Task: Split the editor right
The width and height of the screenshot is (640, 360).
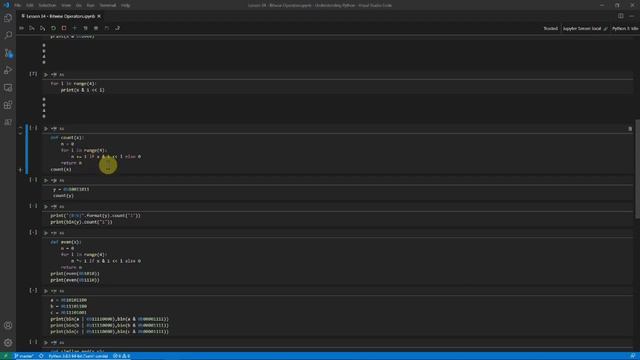Action: 620,16
